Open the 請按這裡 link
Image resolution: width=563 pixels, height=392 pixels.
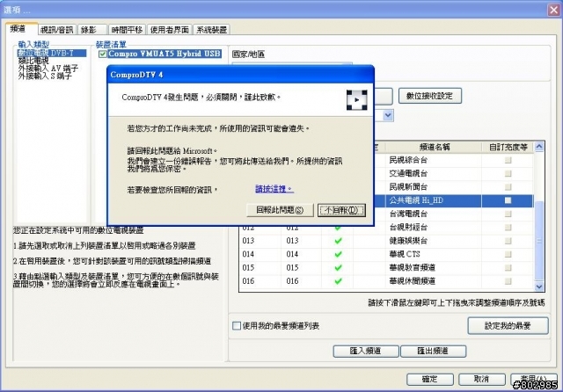point(274,189)
